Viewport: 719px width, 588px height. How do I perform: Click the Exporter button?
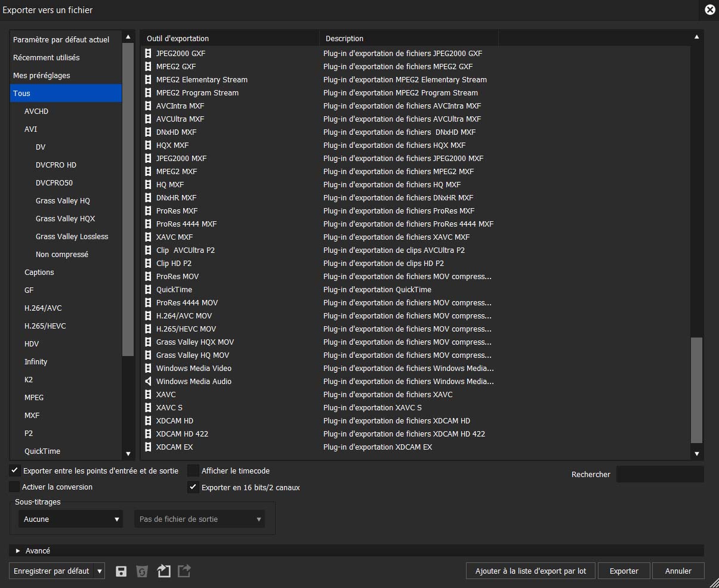coord(624,571)
